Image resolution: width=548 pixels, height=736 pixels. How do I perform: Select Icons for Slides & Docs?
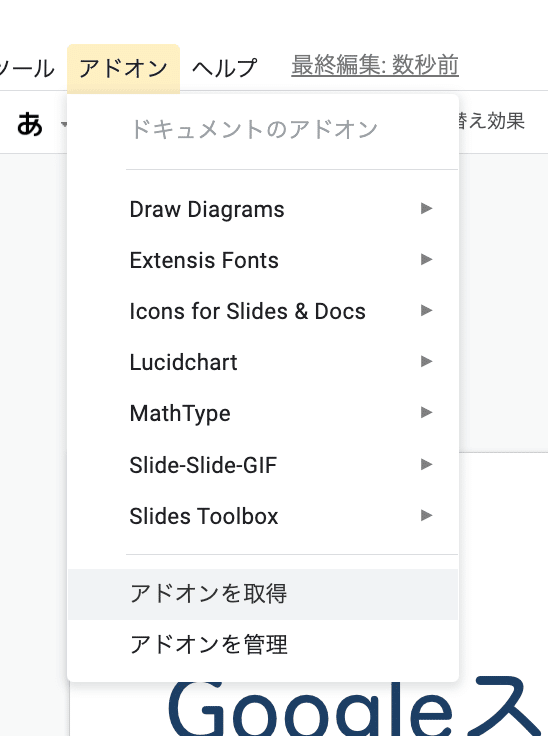tap(263, 311)
